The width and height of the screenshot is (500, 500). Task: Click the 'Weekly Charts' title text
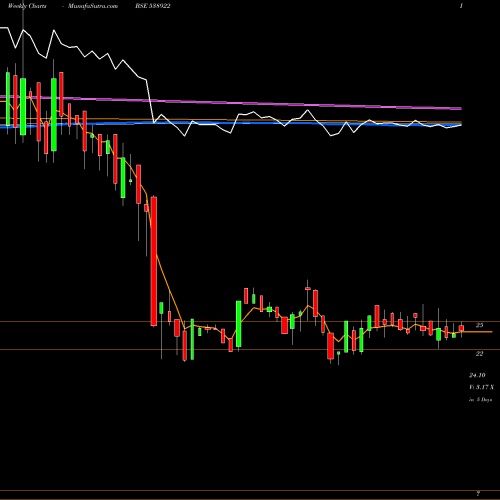(x=27, y=6)
